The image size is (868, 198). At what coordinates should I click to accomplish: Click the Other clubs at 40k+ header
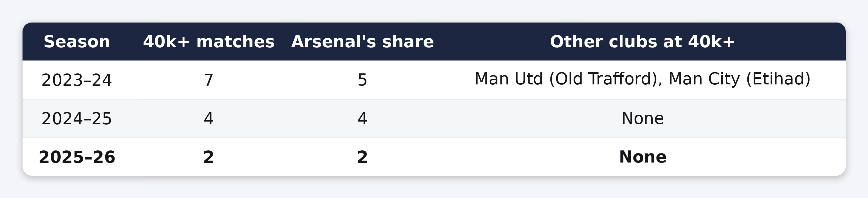pos(642,42)
